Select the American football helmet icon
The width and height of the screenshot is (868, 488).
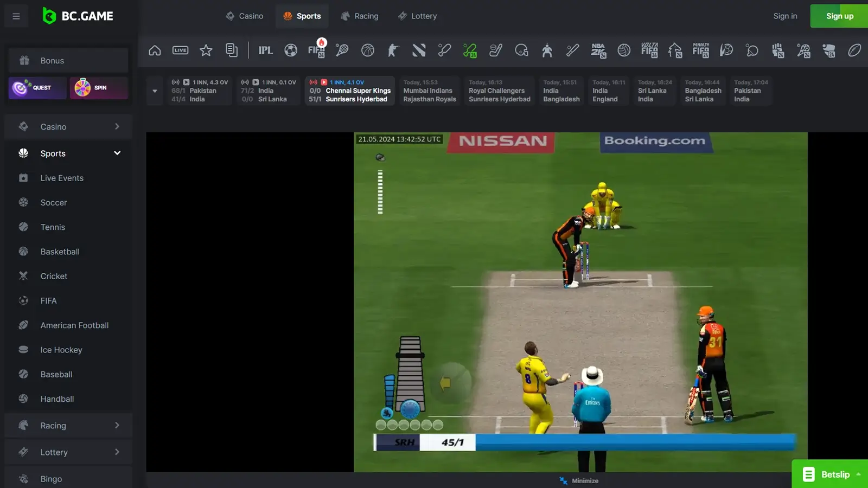[x=521, y=50]
